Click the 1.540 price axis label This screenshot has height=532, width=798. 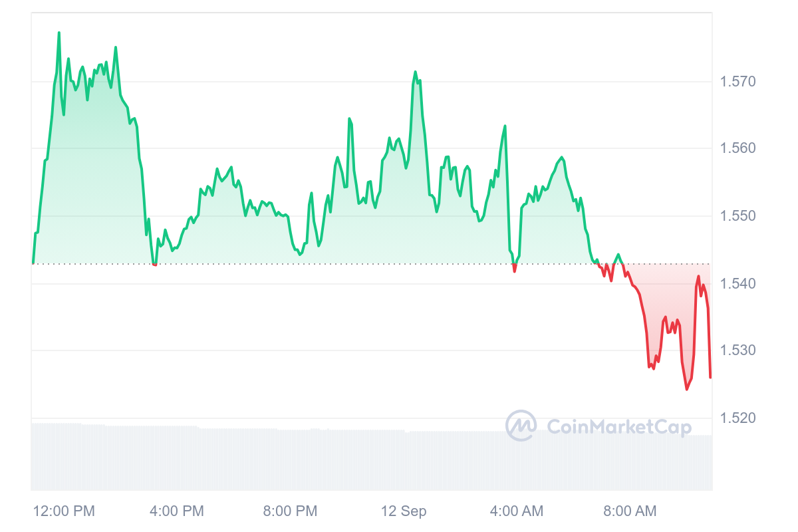(738, 284)
